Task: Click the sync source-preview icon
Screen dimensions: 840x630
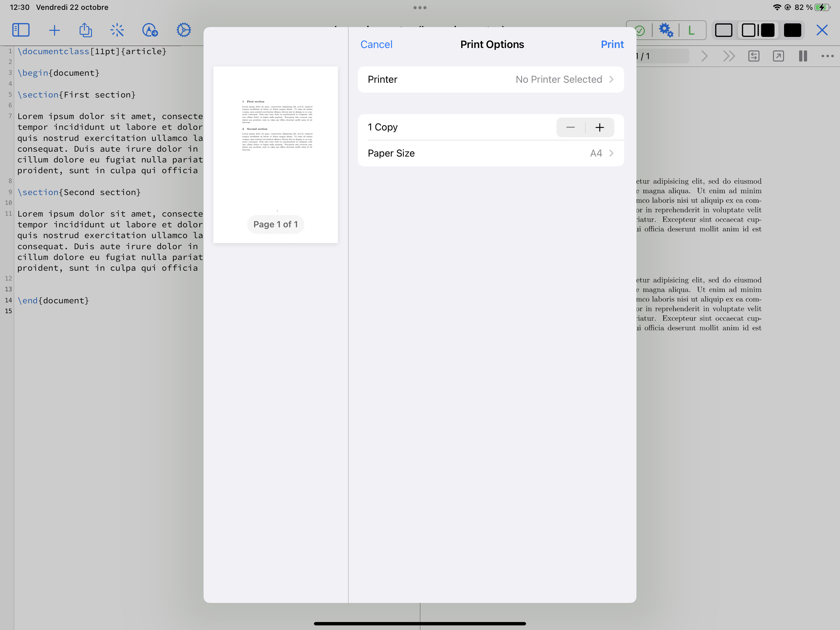Action: point(754,56)
